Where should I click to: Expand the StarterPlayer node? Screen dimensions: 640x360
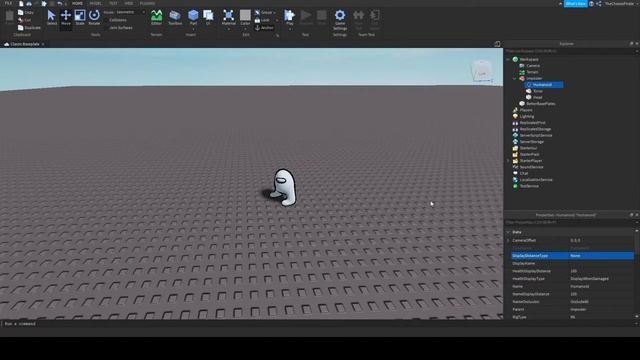tap(508, 161)
